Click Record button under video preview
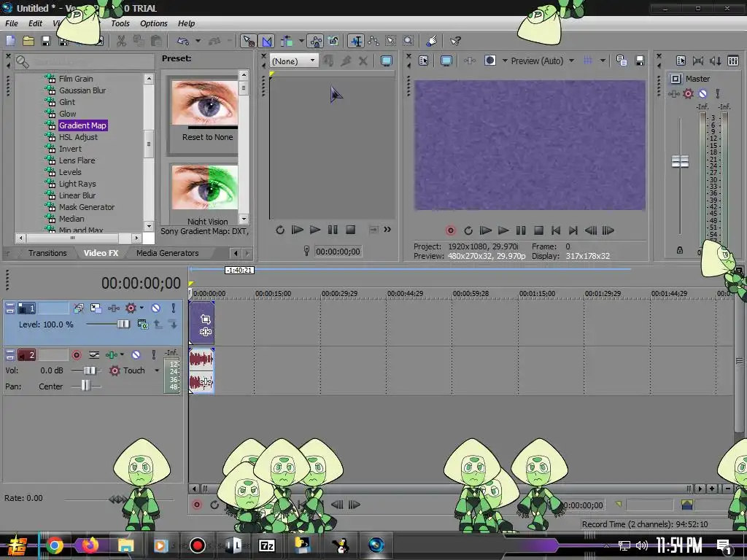The width and height of the screenshot is (747, 560). (x=451, y=230)
